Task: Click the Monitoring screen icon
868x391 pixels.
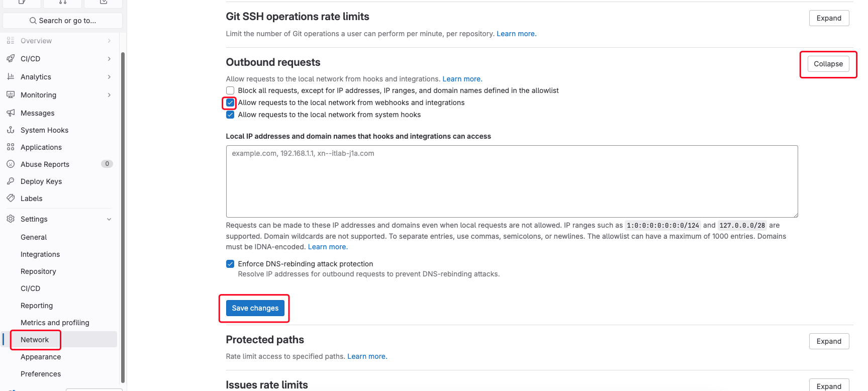Action: [11, 95]
